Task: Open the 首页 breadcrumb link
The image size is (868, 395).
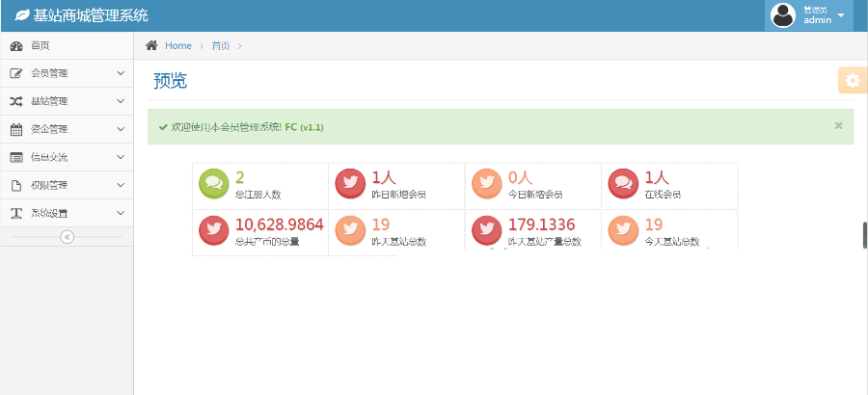Action: coord(220,46)
